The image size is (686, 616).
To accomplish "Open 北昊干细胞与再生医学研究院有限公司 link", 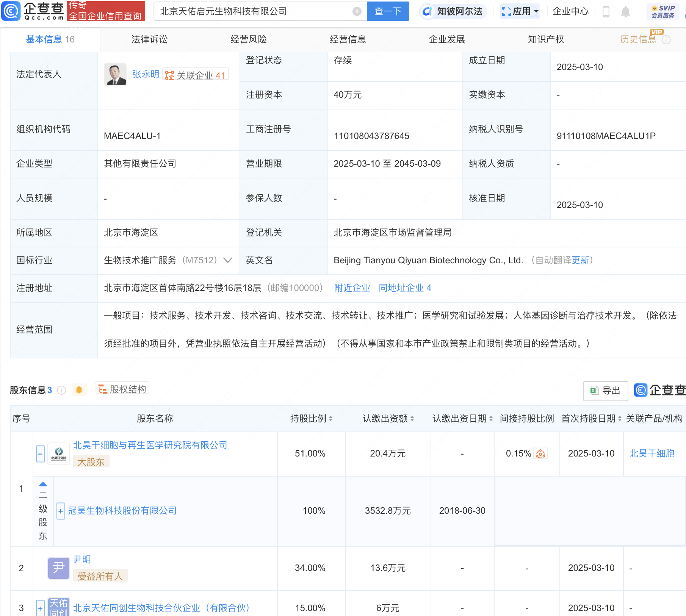I will (x=150, y=445).
